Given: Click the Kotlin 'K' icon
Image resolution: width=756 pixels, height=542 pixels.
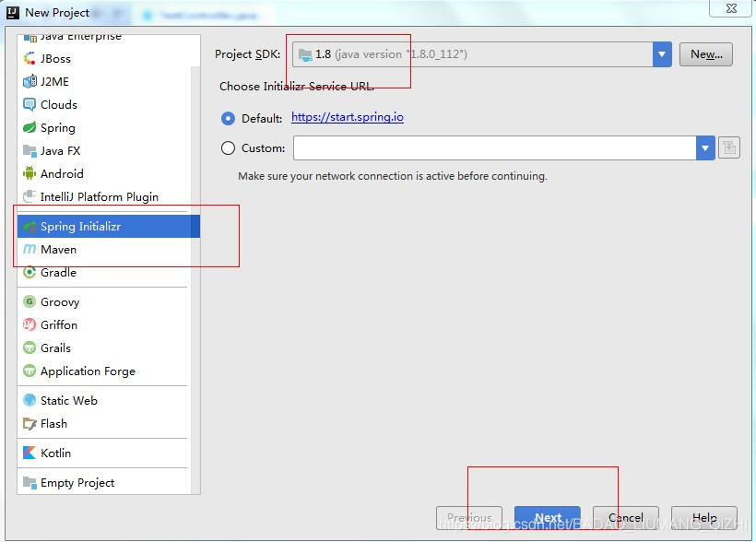Looking at the screenshot, I should coord(30,454).
